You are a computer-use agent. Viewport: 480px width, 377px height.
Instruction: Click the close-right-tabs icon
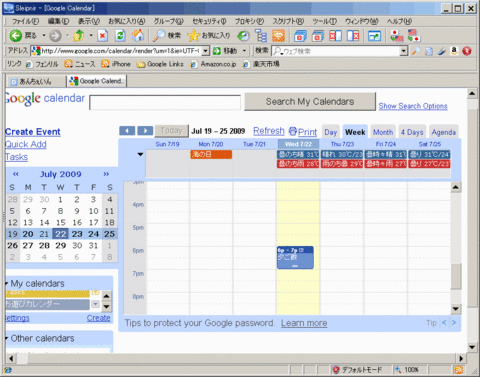click(353, 36)
